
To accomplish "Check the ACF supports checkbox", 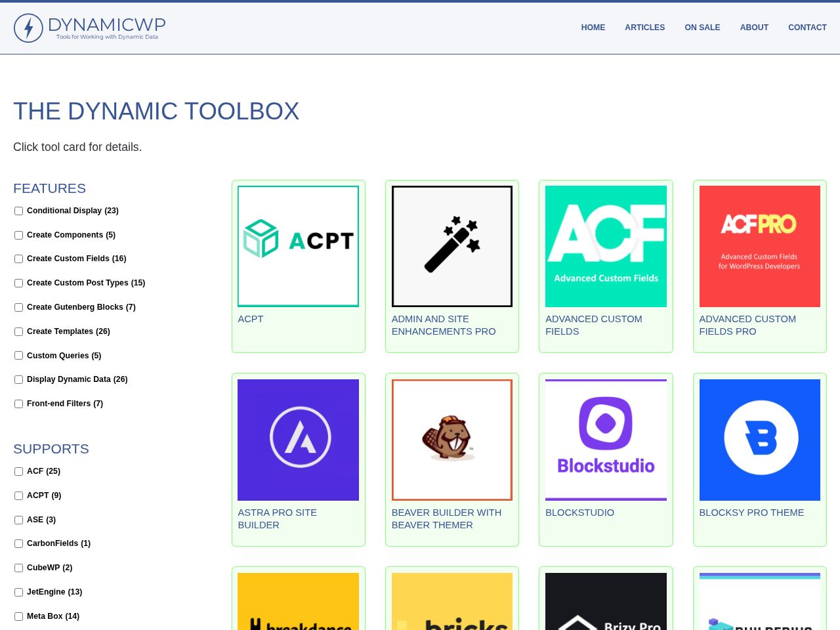I will [18, 471].
